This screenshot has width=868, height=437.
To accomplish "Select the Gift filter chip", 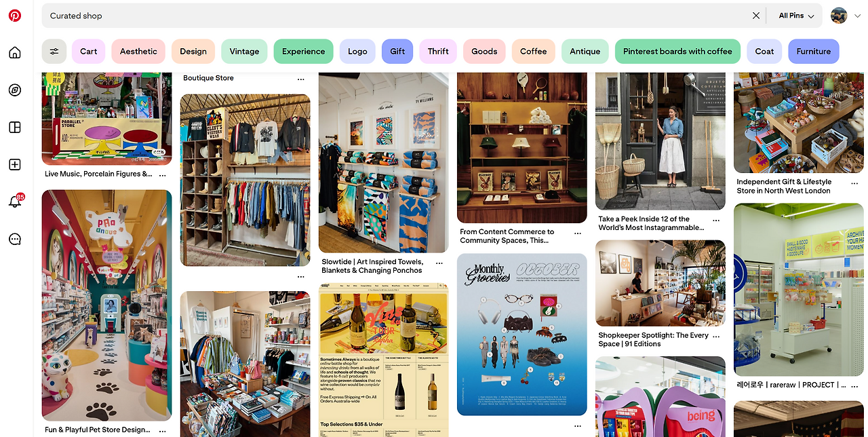I will tap(397, 52).
